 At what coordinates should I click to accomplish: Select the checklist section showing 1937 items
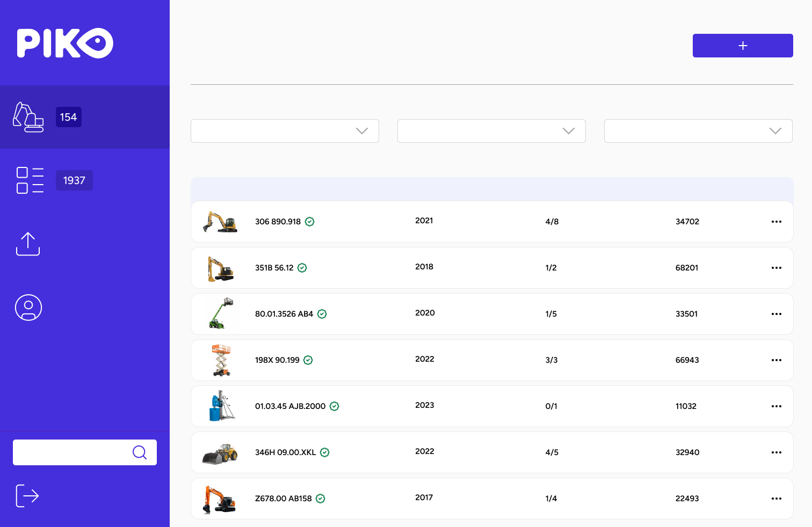click(30, 180)
